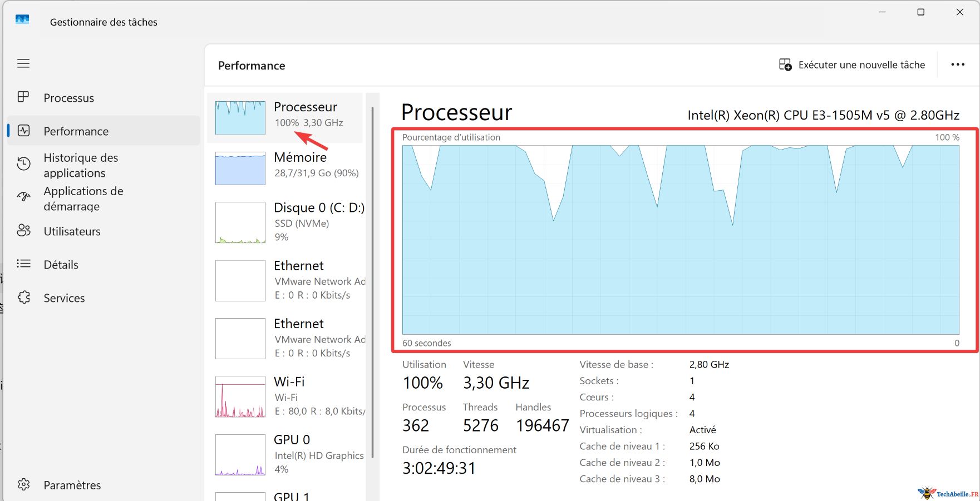Click the uptime value 3:02:49:31
This screenshot has height=501, width=980.
coord(439,468)
